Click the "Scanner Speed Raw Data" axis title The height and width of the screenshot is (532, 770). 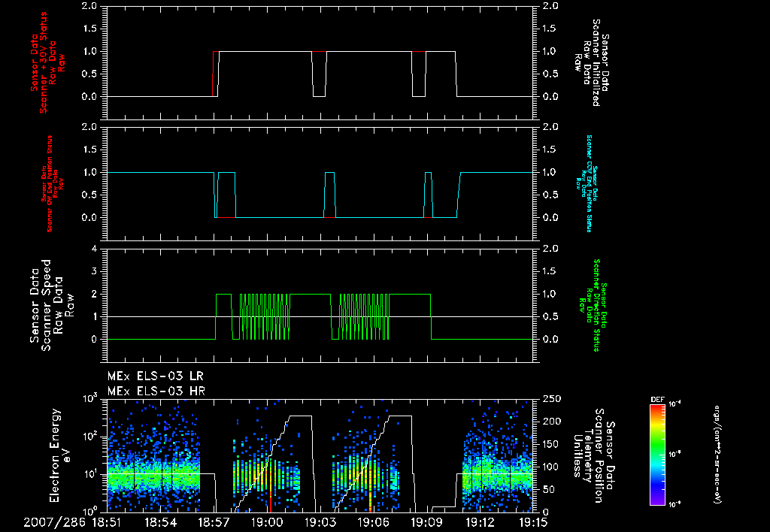pos(51,305)
